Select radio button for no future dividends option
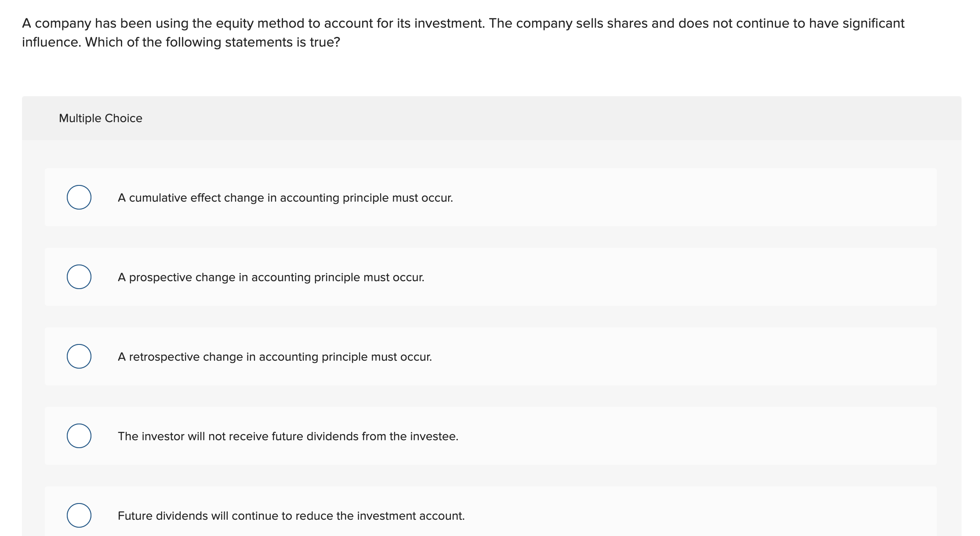The image size is (980, 536). click(79, 436)
